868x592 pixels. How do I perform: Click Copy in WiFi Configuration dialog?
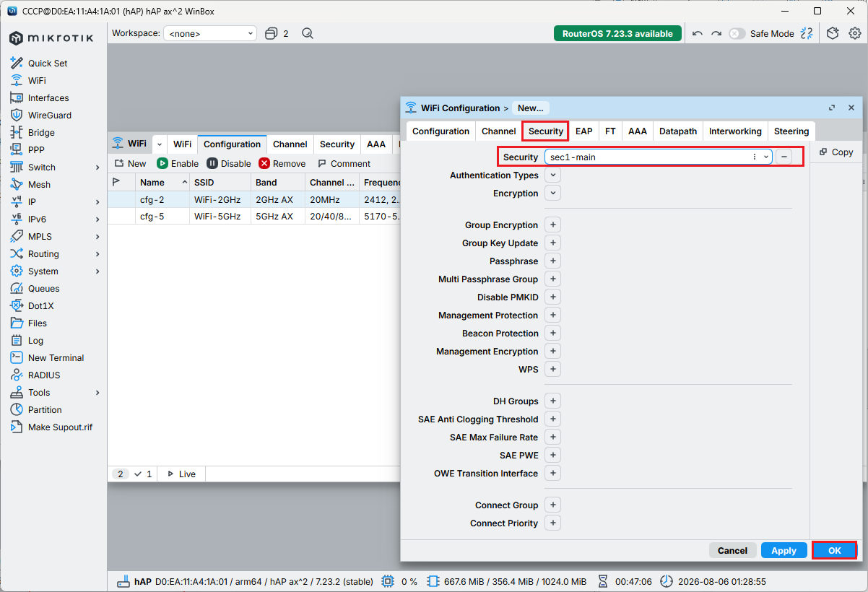pyautogui.click(x=836, y=152)
